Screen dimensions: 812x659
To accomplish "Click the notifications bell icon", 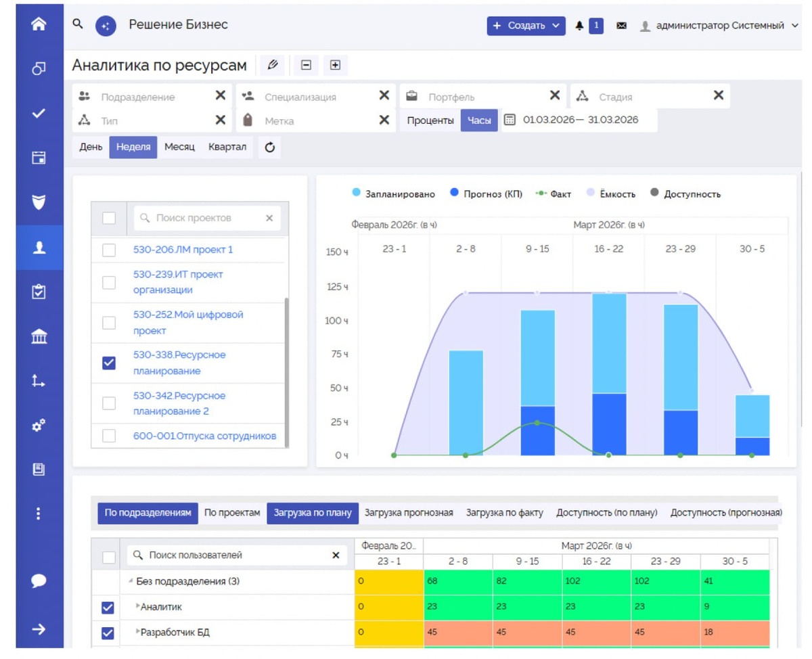I will point(579,26).
